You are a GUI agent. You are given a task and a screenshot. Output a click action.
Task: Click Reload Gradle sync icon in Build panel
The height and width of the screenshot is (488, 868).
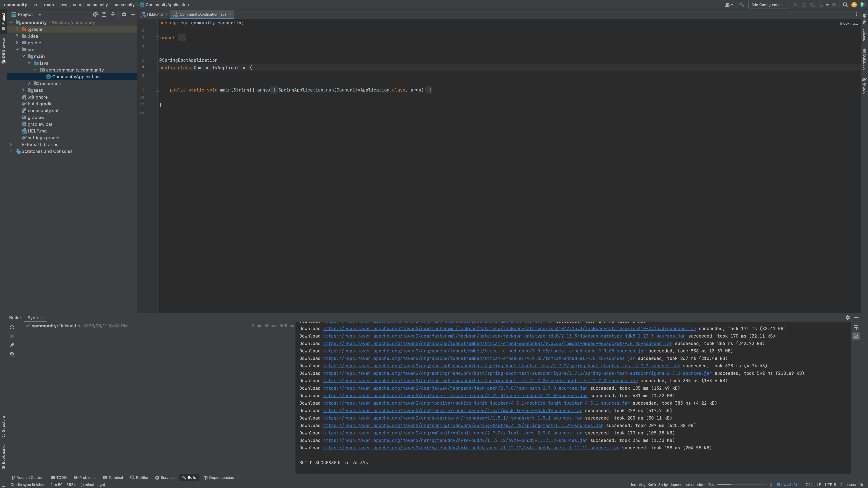click(x=12, y=327)
